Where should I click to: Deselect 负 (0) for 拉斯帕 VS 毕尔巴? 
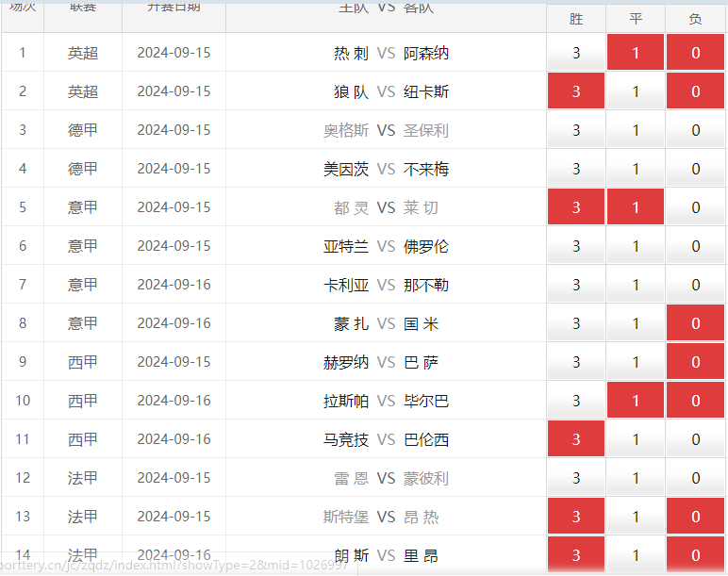[x=695, y=401]
